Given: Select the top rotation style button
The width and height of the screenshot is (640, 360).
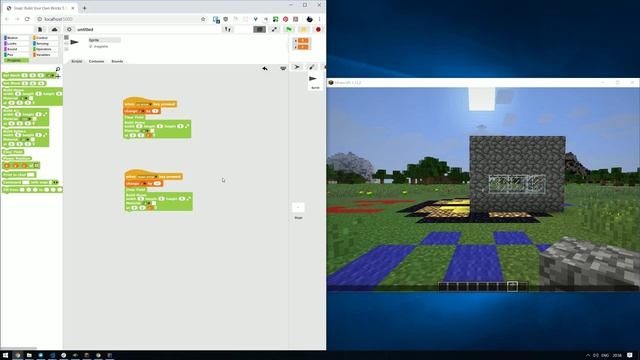Looking at the screenshot, I should (x=66, y=37).
